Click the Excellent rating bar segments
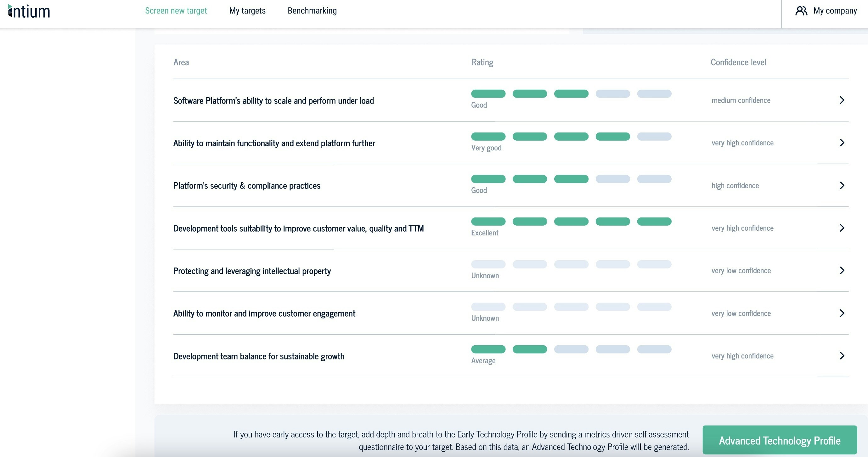 tap(571, 222)
